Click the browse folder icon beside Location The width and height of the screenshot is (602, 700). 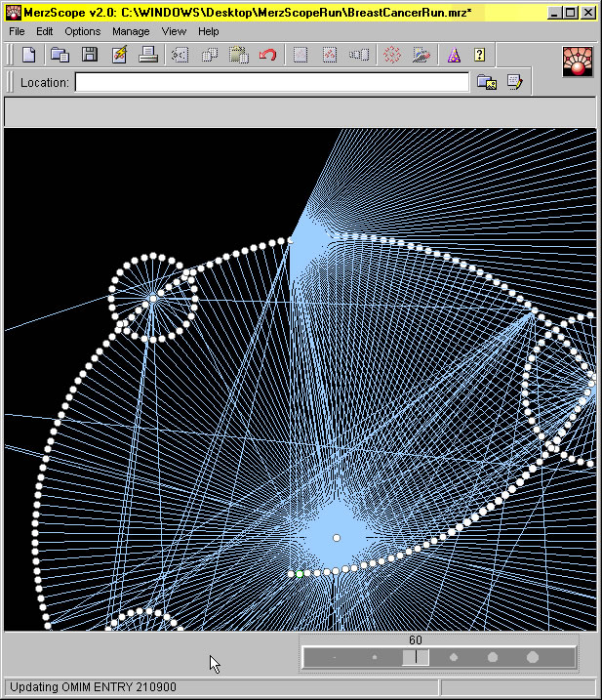(x=486, y=83)
